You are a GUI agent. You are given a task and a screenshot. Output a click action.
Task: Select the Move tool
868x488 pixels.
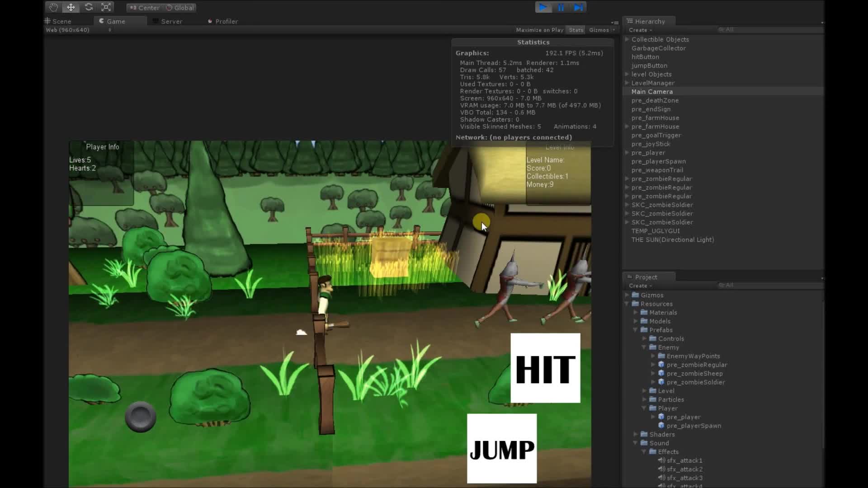point(71,7)
